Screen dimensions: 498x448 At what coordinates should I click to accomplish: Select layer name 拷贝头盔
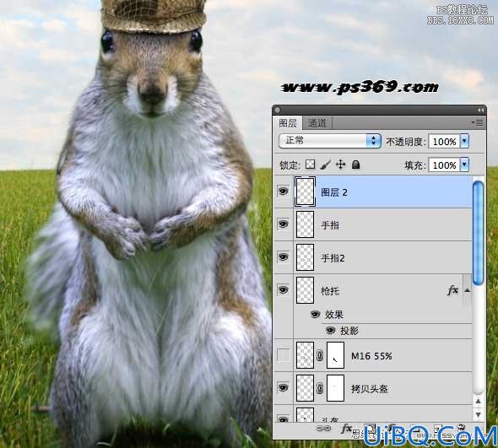[370, 389]
